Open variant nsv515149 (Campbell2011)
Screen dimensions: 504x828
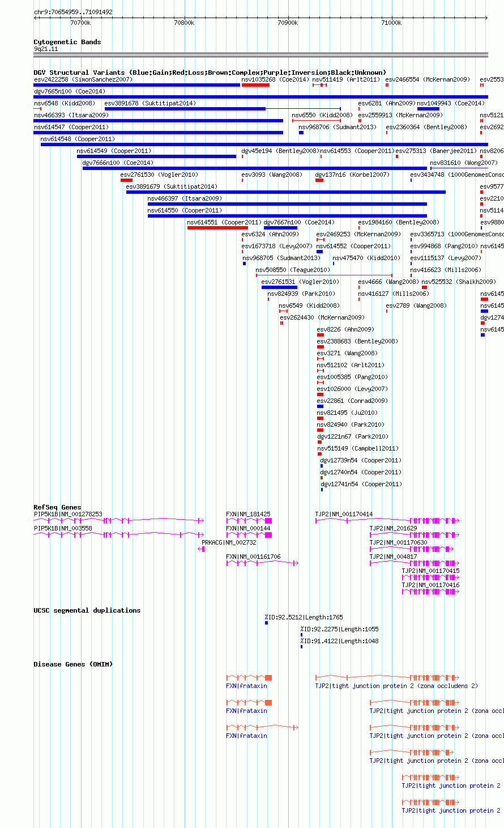point(358,449)
